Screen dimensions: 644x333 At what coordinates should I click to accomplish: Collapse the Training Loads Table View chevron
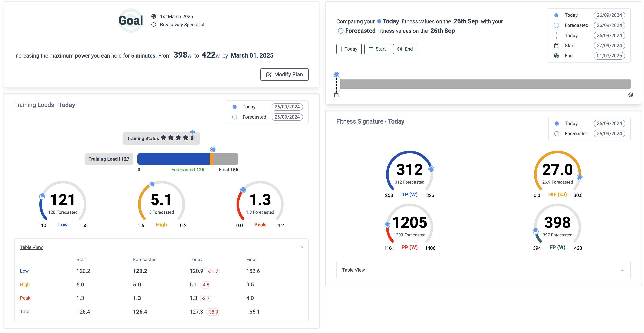[x=301, y=247]
